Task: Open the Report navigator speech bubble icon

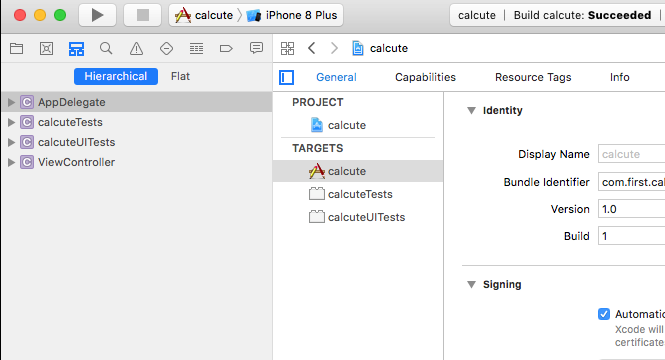Action: point(256,48)
